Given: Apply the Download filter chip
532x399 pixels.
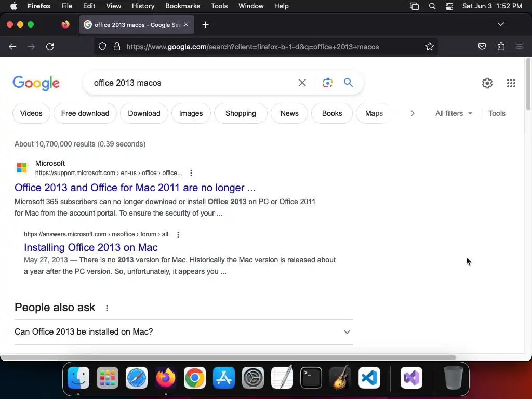Looking at the screenshot, I should pos(144,113).
